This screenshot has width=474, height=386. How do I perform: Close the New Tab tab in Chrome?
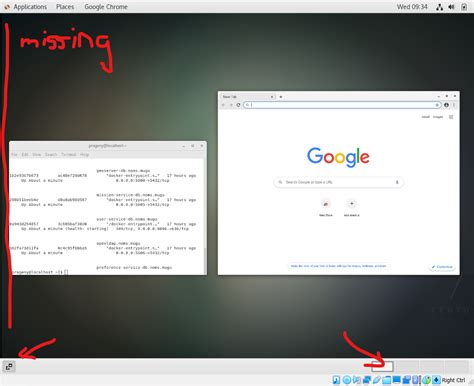coord(272,97)
